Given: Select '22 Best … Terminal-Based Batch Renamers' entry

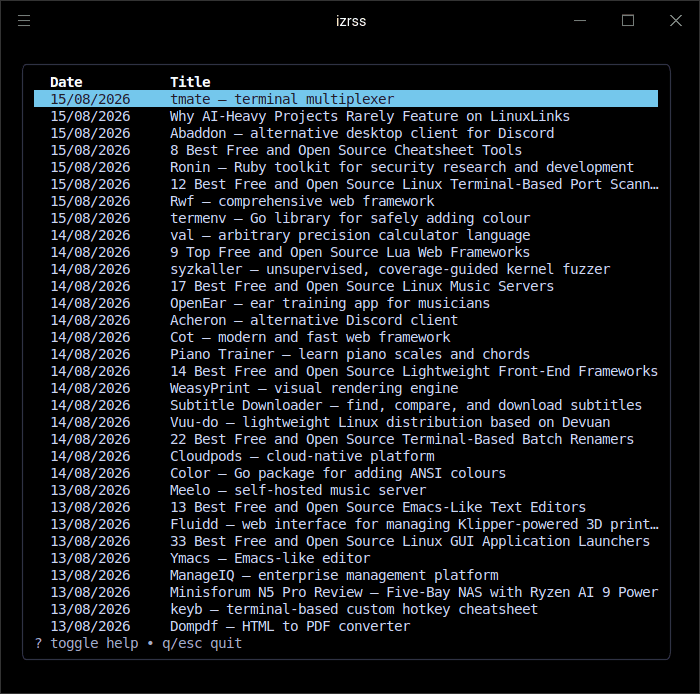Looking at the screenshot, I should (346, 439).
